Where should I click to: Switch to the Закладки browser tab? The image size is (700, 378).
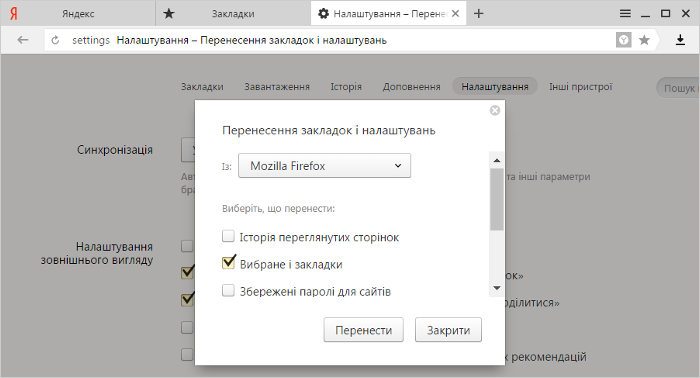coord(233,14)
